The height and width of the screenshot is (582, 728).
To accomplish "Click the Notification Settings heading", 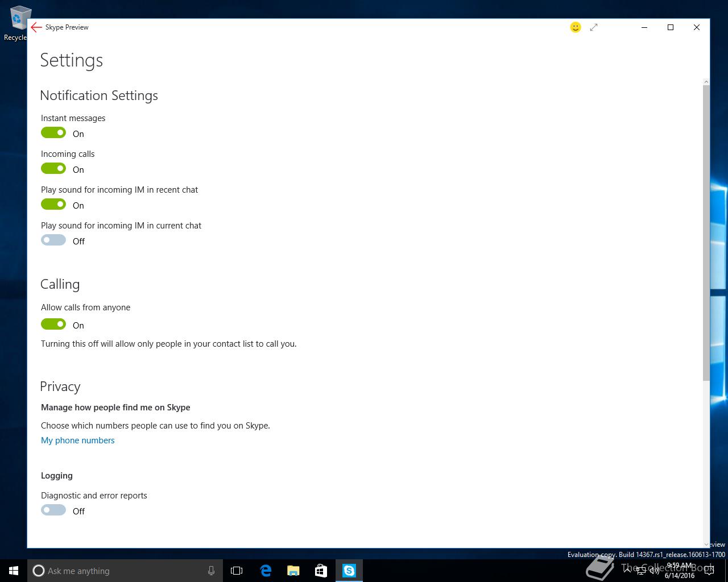I will click(x=99, y=95).
